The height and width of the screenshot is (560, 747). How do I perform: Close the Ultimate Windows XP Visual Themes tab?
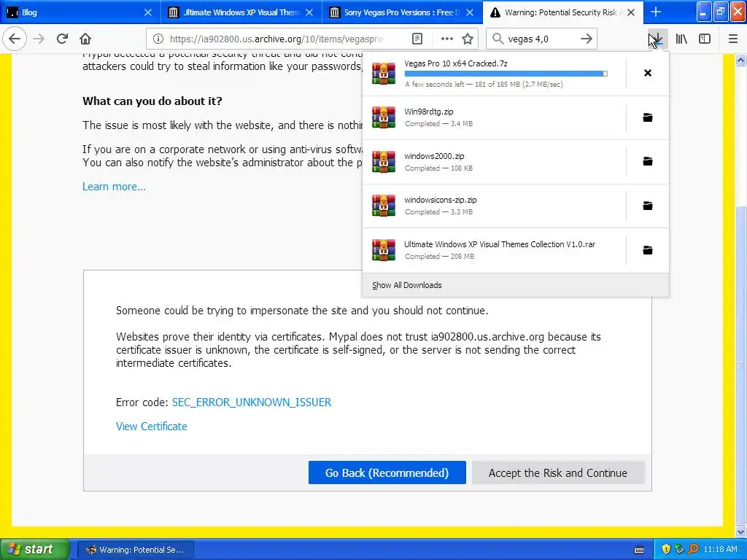tap(309, 12)
